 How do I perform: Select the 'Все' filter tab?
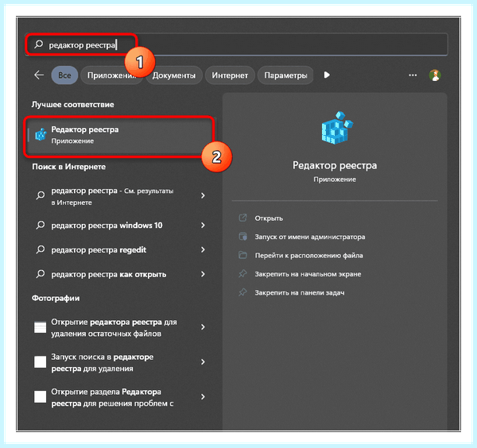64,75
